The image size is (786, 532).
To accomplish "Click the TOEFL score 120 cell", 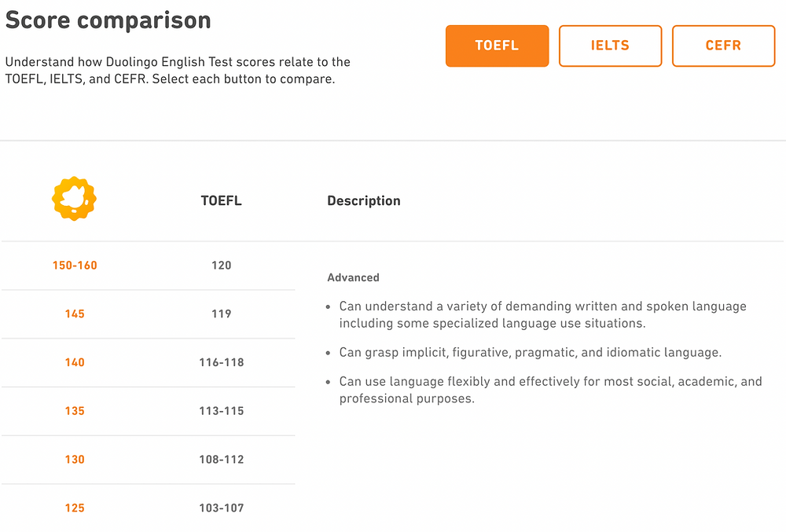I will coord(221,266).
